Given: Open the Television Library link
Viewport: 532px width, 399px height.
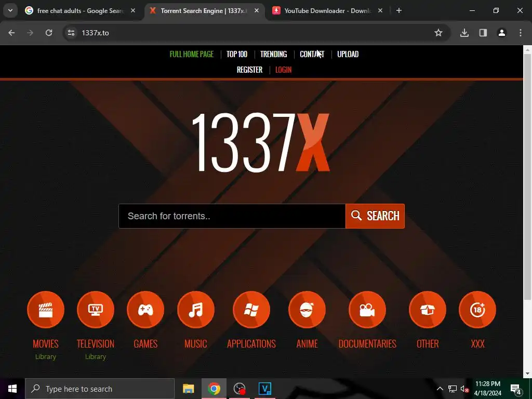Looking at the screenshot, I should (x=96, y=356).
